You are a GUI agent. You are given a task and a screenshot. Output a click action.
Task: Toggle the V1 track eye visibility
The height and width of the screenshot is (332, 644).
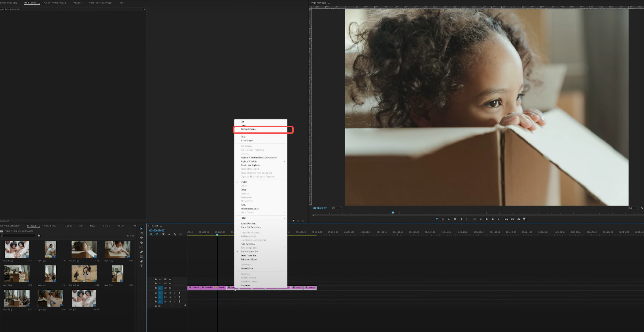point(170,288)
